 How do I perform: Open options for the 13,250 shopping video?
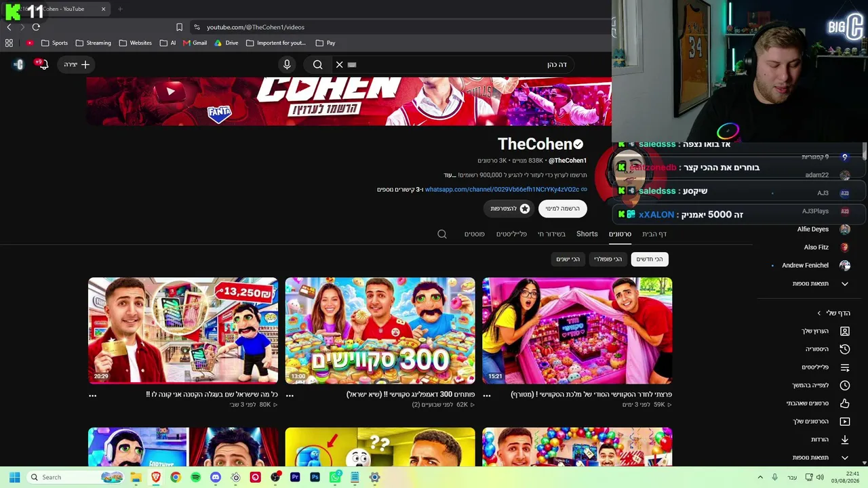click(x=93, y=395)
